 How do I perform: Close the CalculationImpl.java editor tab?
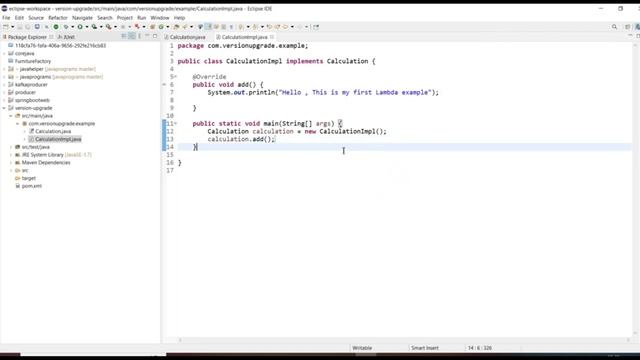[272, 37]
